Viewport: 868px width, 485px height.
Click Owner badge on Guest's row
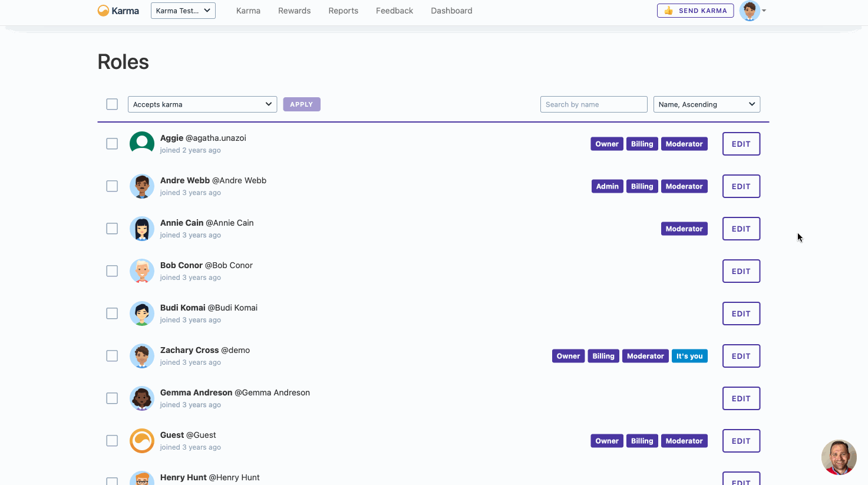click(607, 441)
